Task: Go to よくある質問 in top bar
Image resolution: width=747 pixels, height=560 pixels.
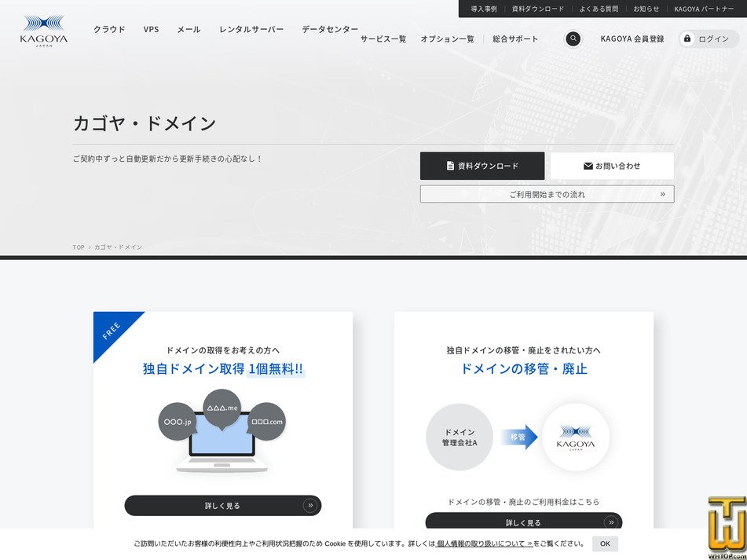Action: [x=599, y=9]
